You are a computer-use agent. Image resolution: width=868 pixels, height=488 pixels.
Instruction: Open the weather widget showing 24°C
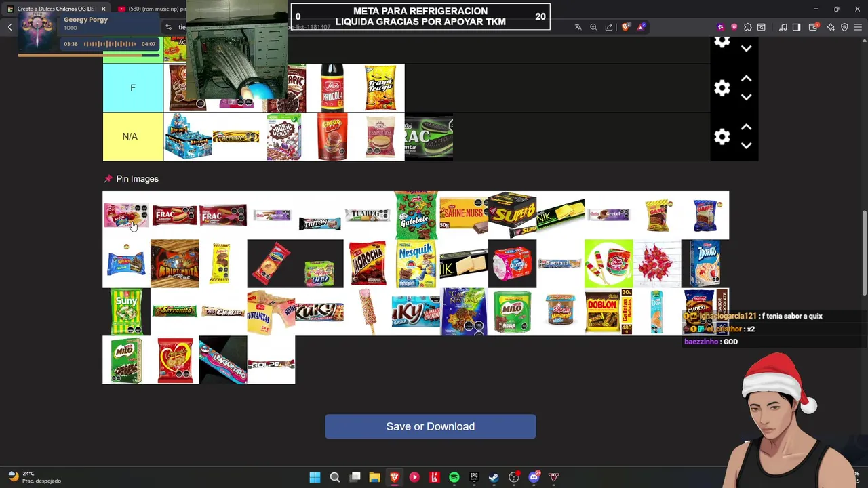click(34, 477)
